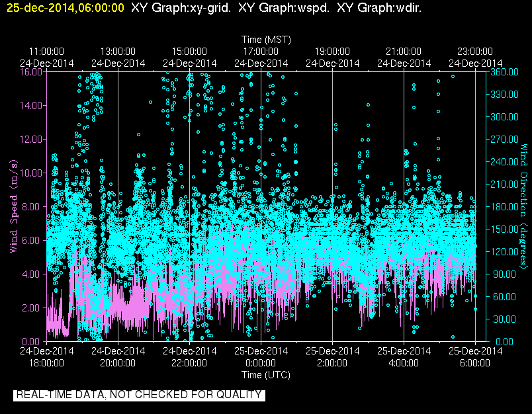Click the yellow timestamp '25-dec-2014,06:00:00'
The height and width of the screenshot is (414, 532).
(x=66, y=7)
